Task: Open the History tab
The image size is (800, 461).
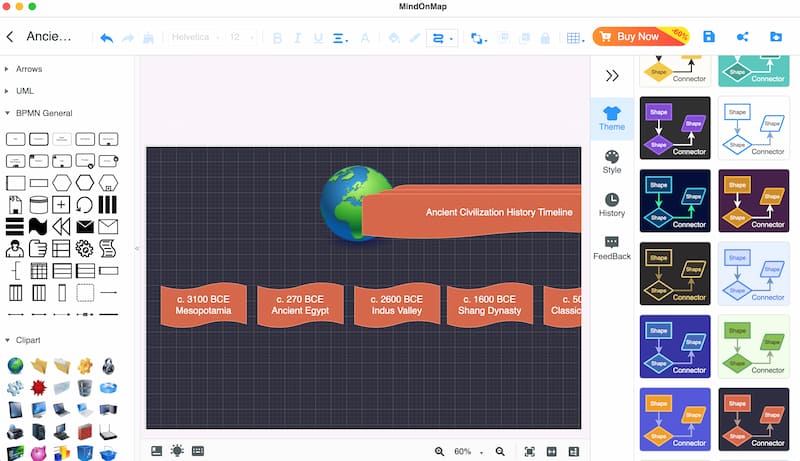Action: 612,205
